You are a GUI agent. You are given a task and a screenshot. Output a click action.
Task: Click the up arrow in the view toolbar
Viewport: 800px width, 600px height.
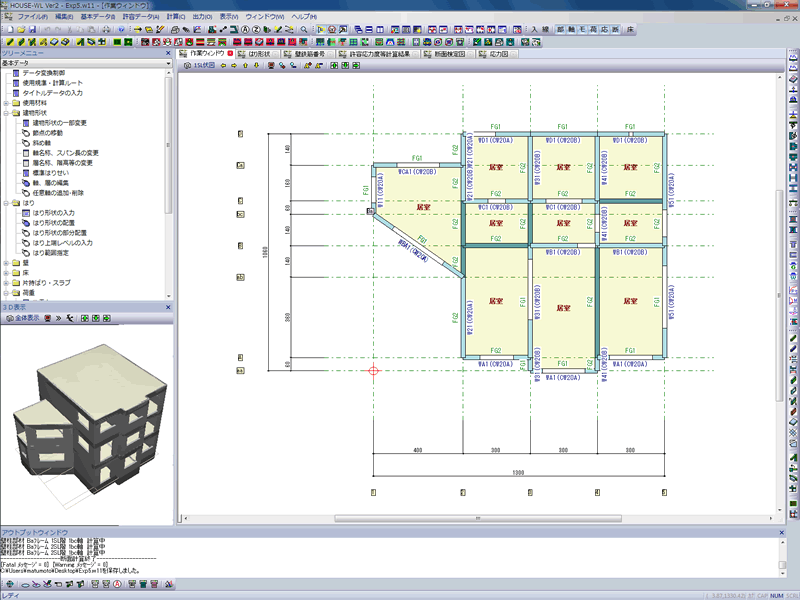click(246, 66)
